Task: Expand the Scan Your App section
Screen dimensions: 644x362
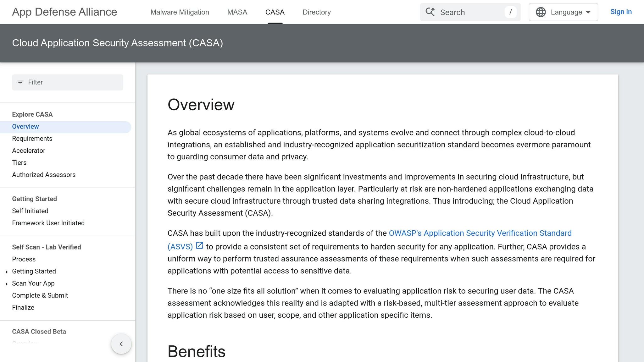Action: click(x=7, y=284)
